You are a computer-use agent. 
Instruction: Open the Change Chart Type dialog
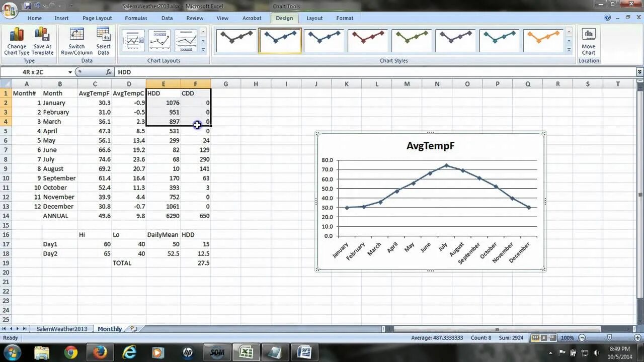[x=17, y=42]
